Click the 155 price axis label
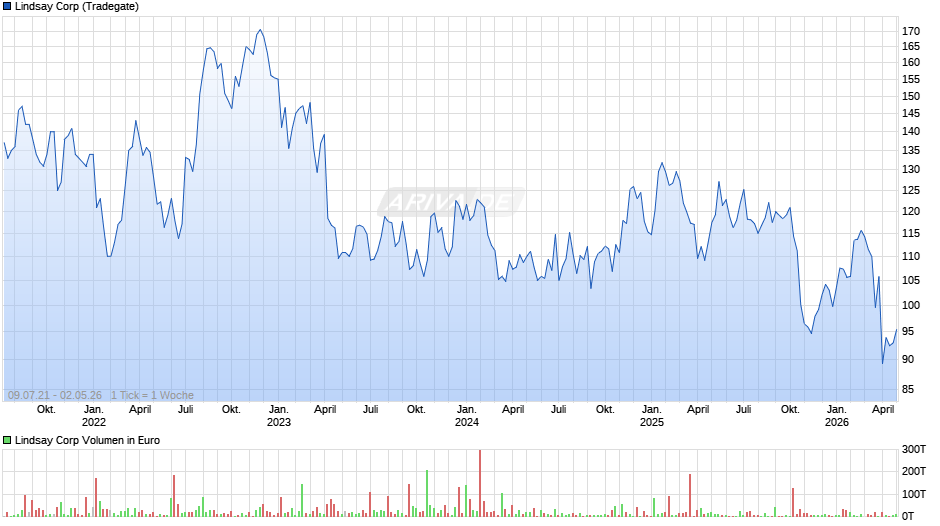This screenshot has height=526, width=940. (911, 79)
